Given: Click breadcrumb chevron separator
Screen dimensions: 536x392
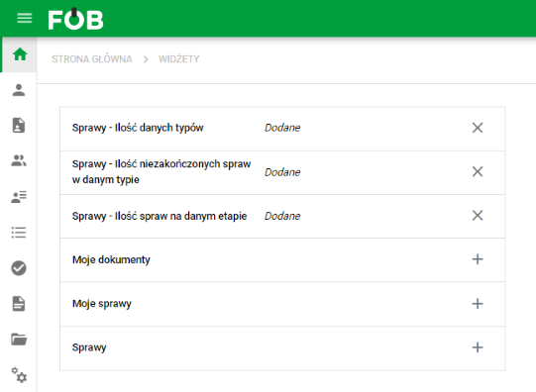Looking at the screenshot, I should click(x=146, y=59).
